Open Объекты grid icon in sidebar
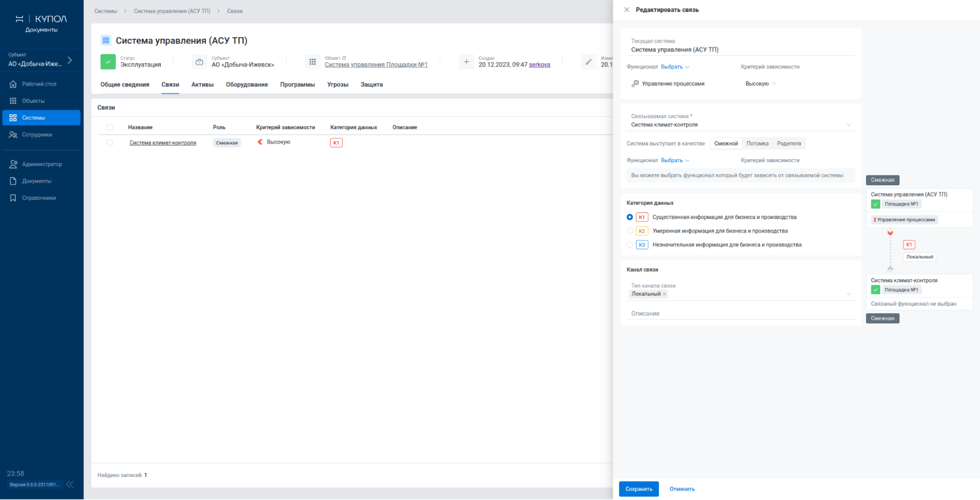 click(x=13, y=101)
